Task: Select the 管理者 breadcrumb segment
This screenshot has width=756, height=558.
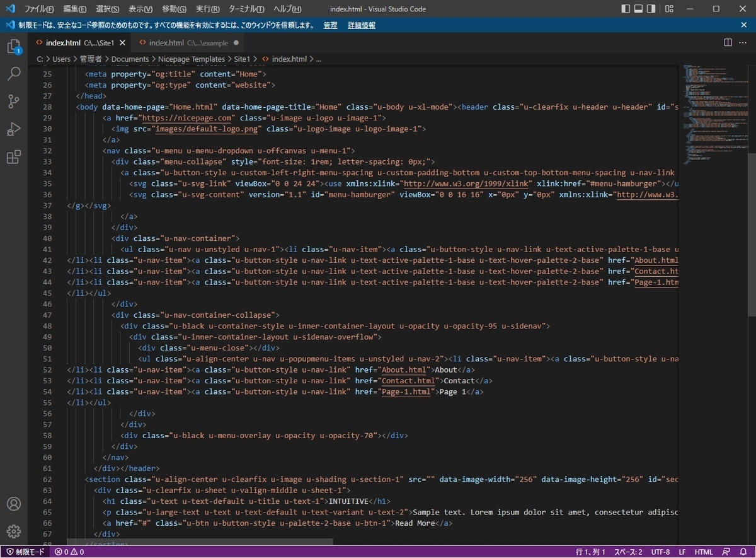Action: coord(91,59)
